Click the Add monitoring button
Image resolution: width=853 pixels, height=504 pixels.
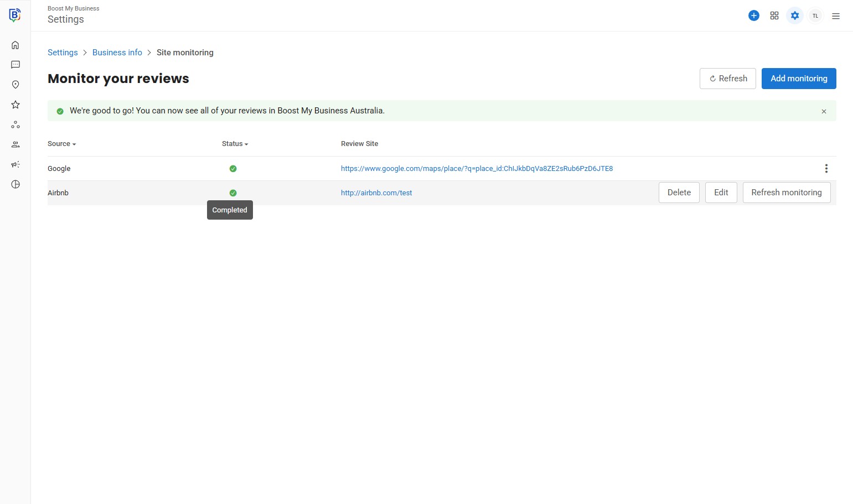[798, 79]
